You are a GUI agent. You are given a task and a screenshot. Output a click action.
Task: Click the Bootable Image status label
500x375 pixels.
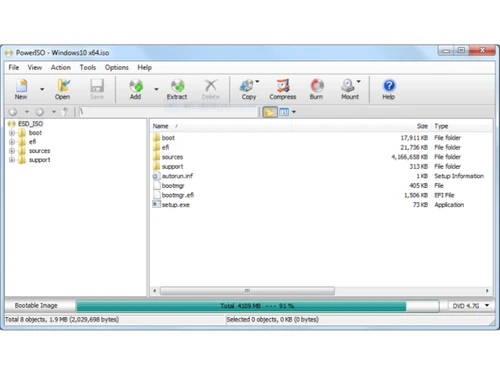[x=36, y=305]
